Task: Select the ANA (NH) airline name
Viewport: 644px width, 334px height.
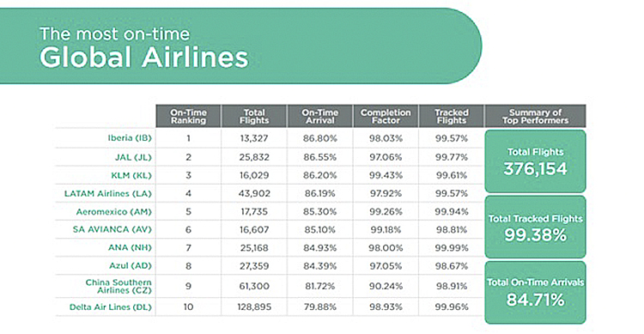Action: tap(130, 248)
